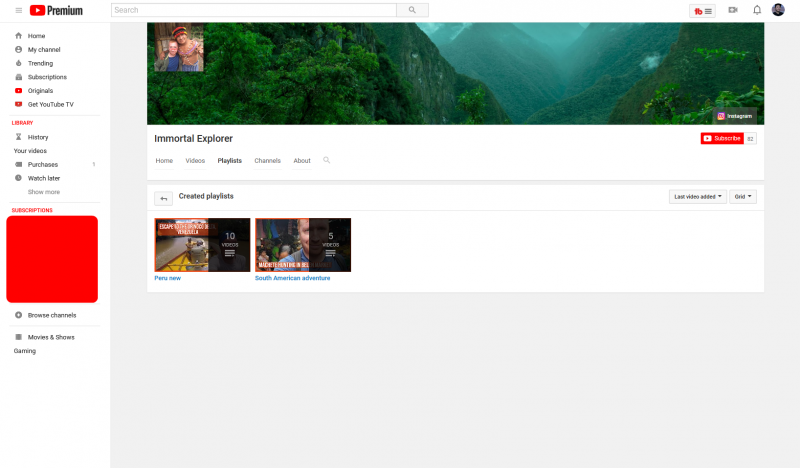Click the create video camera icon
Viewport: 800px width, 468px height.
[x=733, y=10]
